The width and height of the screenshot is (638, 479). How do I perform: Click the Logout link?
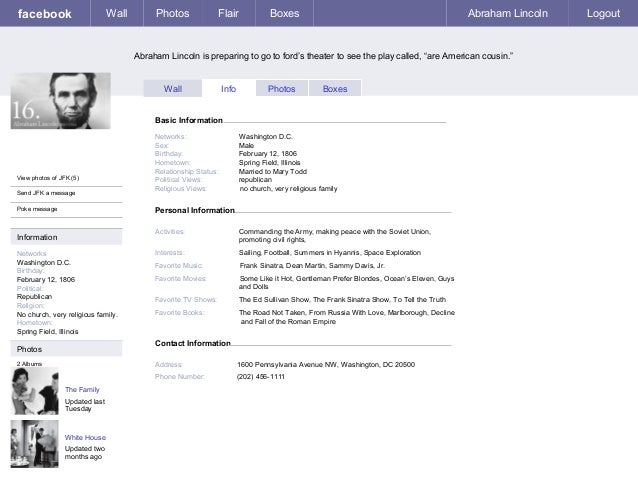click(x=603, y=13)
